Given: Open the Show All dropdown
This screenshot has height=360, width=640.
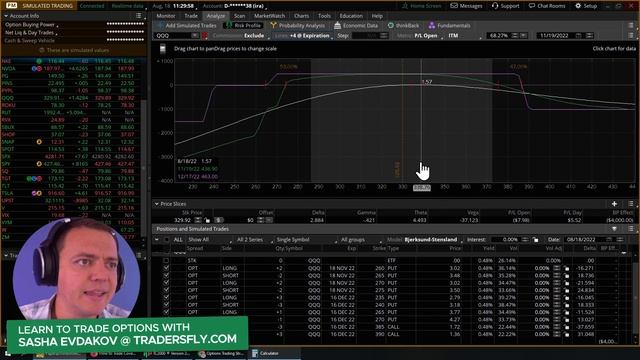Looking at the screenshot, I should (x=208, y=240).
